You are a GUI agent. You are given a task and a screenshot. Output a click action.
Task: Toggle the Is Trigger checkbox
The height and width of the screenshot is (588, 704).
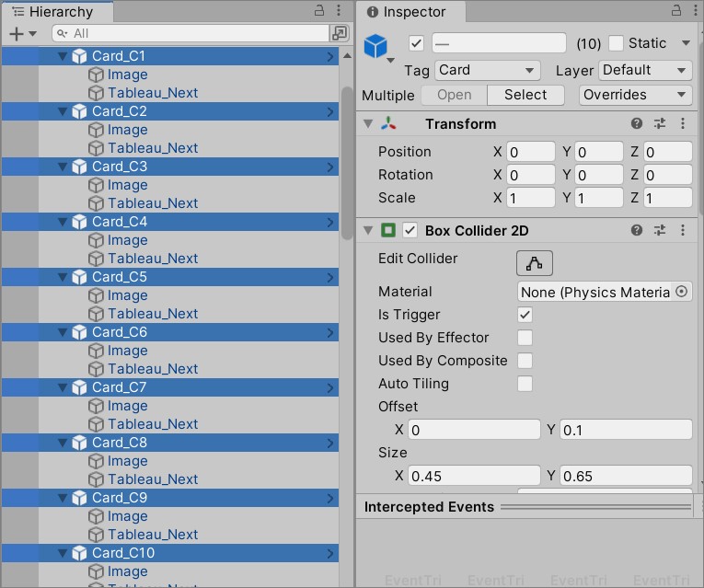pos(525,315)
